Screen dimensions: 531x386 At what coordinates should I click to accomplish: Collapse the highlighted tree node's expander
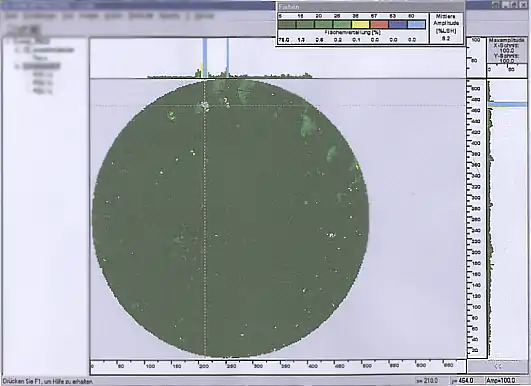point(17,67)
